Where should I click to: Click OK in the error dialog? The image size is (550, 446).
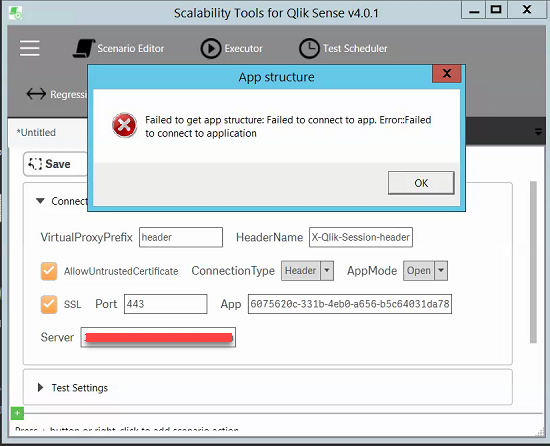pyautogui.click(x=421, y=183)
